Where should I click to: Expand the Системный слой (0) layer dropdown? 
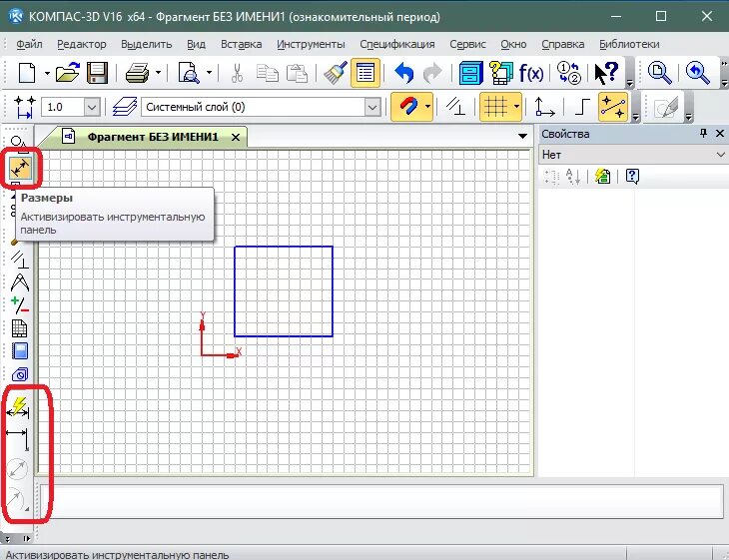371,108
